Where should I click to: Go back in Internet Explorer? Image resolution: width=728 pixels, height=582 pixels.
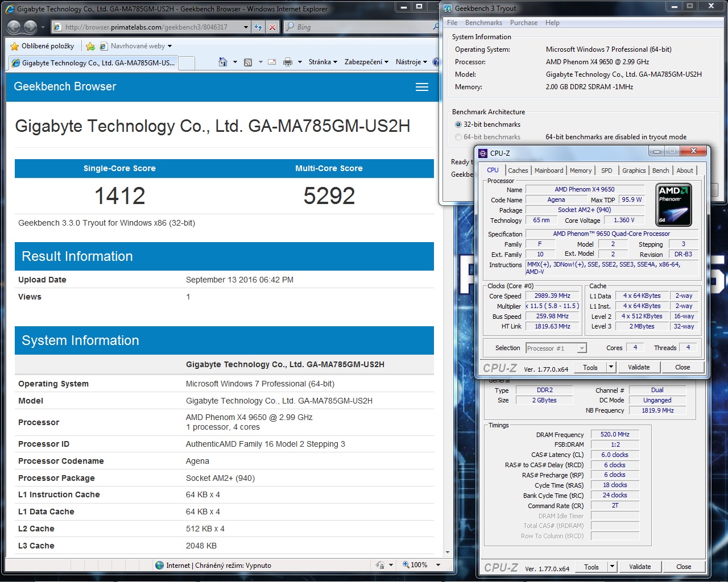pos(14,27)
